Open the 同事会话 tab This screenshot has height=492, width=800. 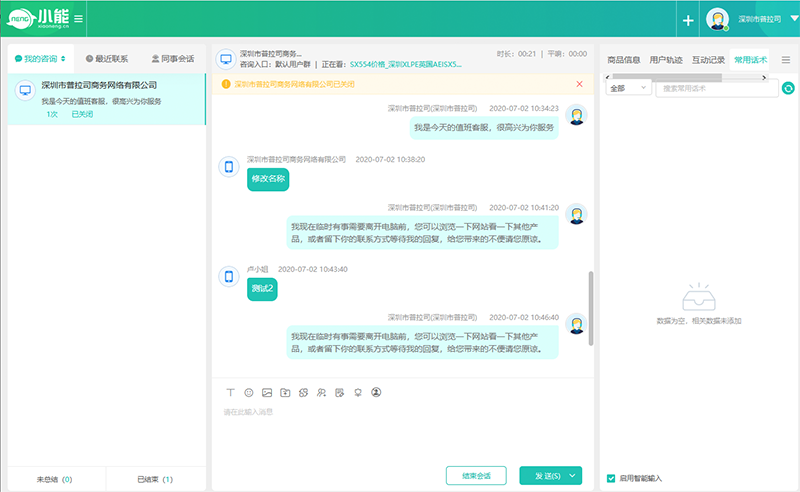(172, 59)
